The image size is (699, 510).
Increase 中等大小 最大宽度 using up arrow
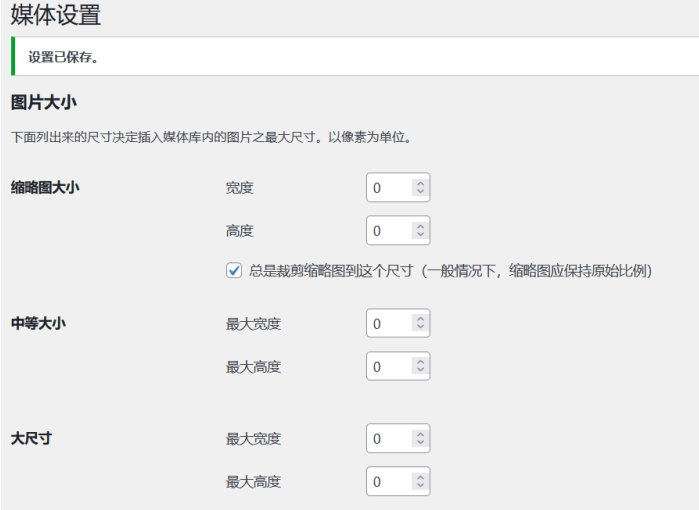point(420,319)
